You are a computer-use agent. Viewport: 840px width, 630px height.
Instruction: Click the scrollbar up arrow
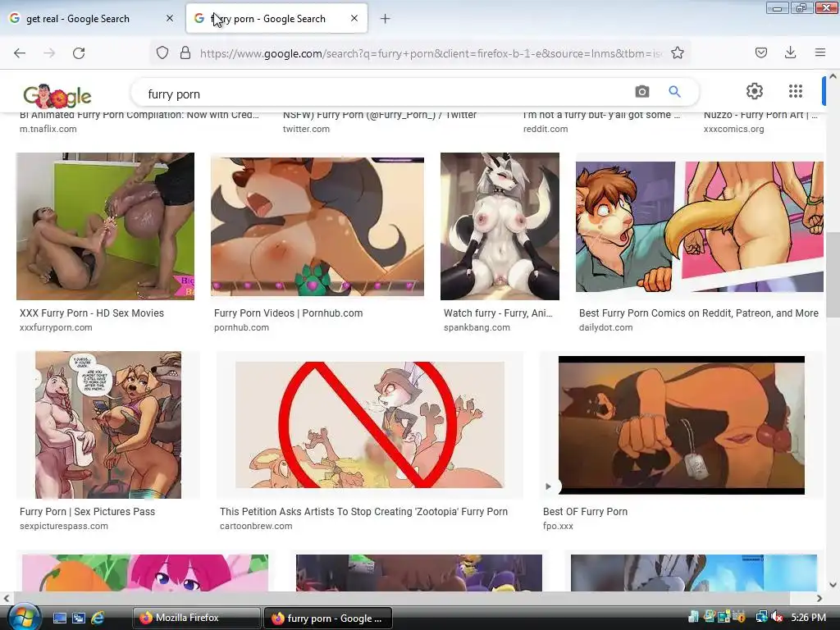[833, 76]
